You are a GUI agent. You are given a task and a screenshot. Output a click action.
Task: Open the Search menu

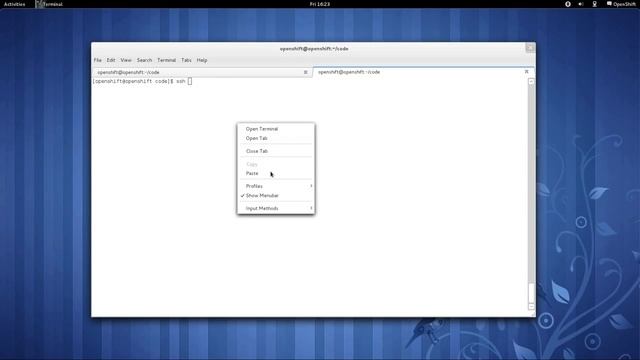(x=144, y=60)
